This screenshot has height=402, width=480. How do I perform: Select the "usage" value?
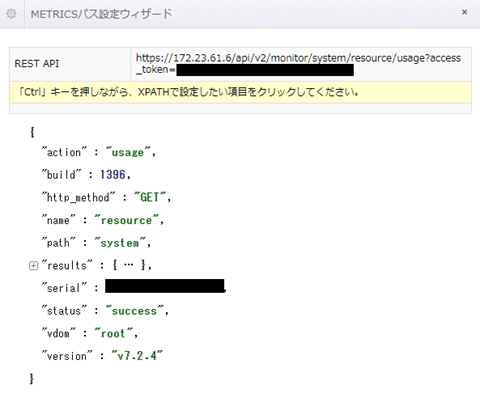128,152
